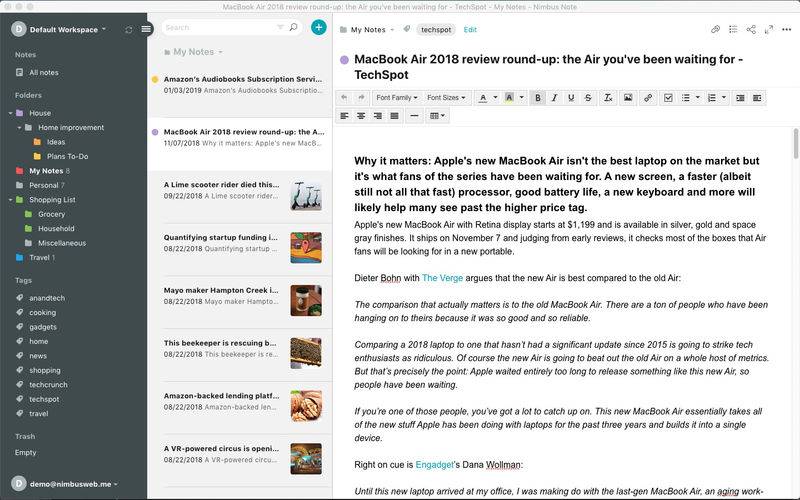Collapse the Shopping List folder
Viewport: 800px width, 500px height.
[x=10, y=200]
